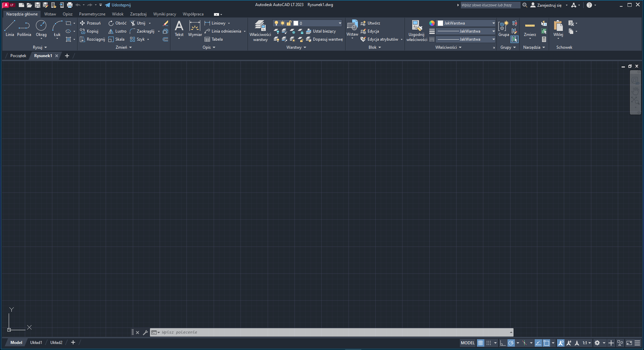This screenshot has width=644, height=350.
Task: Click the Kopiuj copy tool
Action: pos(89,31)
